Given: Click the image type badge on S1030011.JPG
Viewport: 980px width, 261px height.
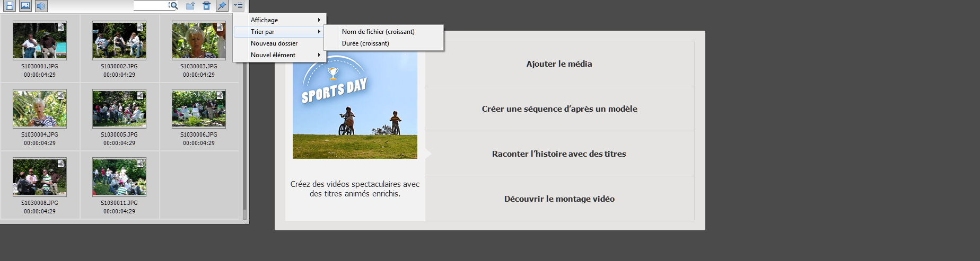Looking at the screenshot, I should pyautogui.click(x=141, y=164).
